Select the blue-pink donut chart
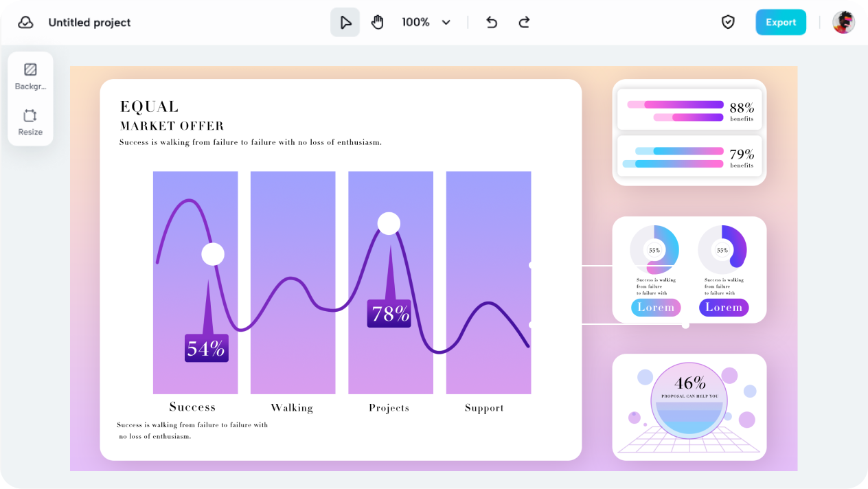868x489 pixels. [x=654, y=250]
